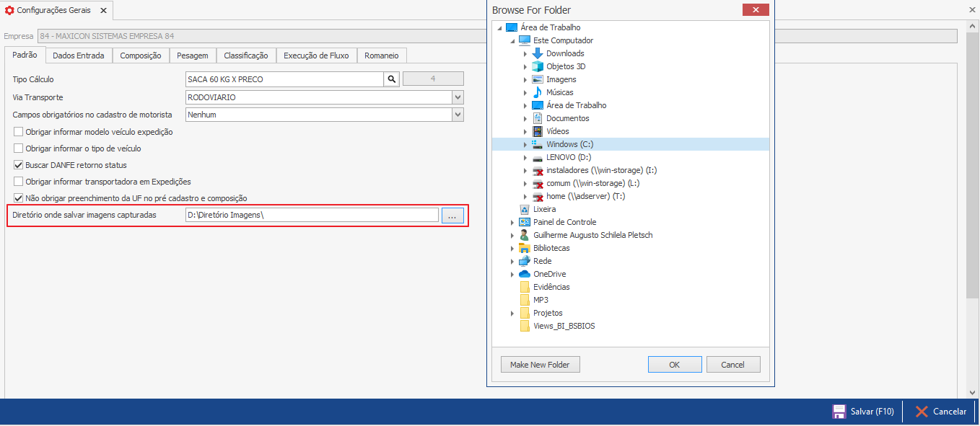Click the LENOVO (D:) drive icon
Image resolution: width=980 pixels, height=426 pixels.
537,157
